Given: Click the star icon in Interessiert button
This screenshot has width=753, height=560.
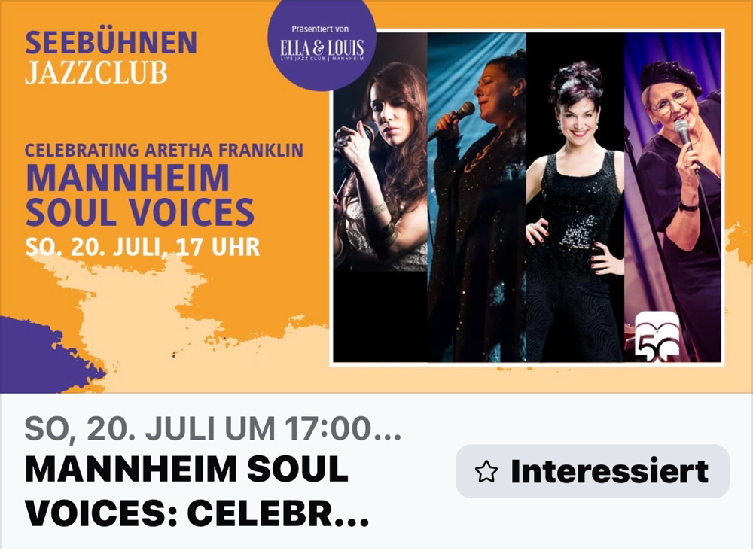Looking at the screenshot, I should (x=486, y=471).
